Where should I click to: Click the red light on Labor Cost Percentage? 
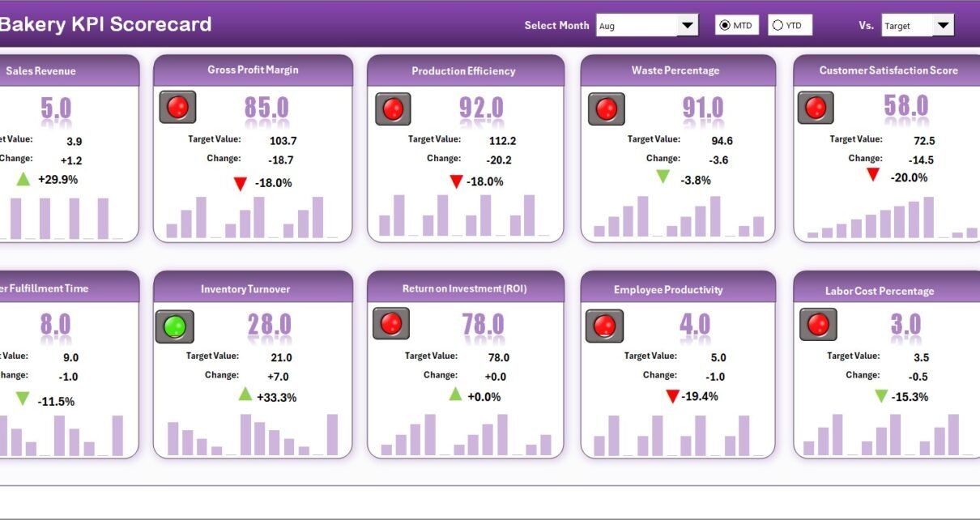[x=818, y=324]
